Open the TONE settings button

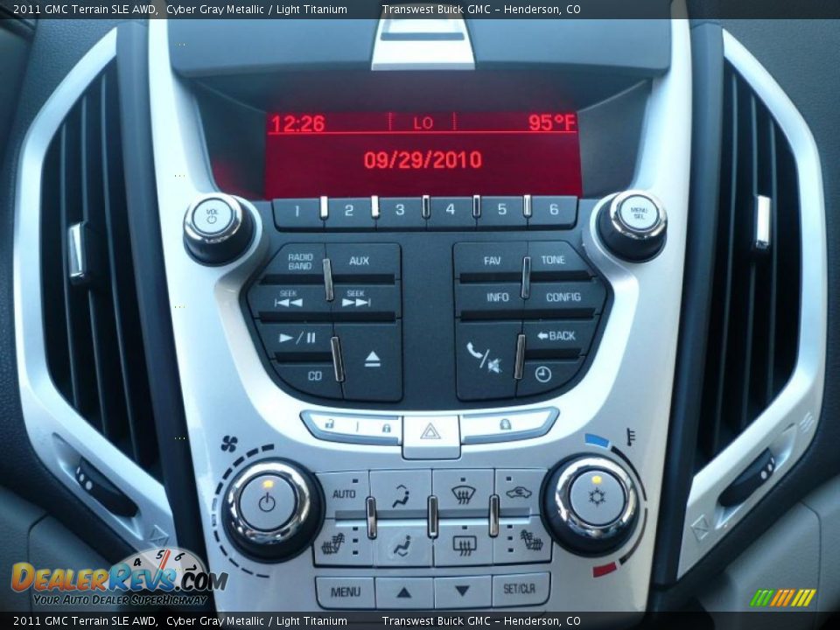click(556, 261)
